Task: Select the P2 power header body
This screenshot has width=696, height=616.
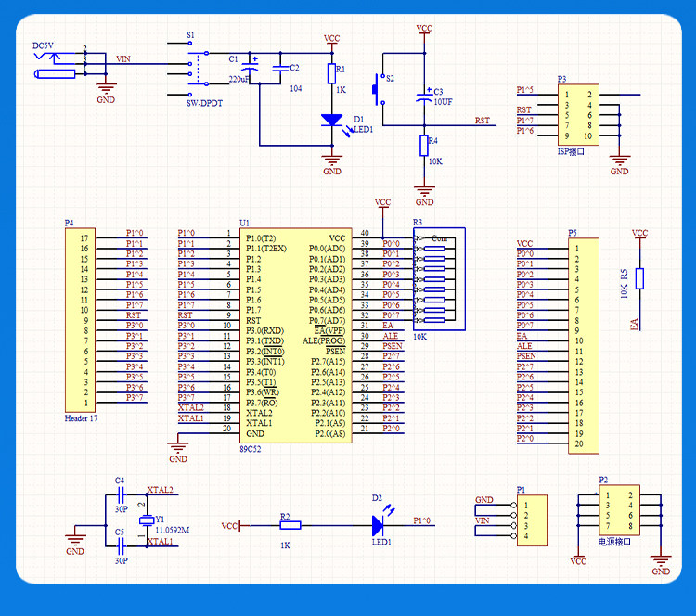Action: pos(619,510)
